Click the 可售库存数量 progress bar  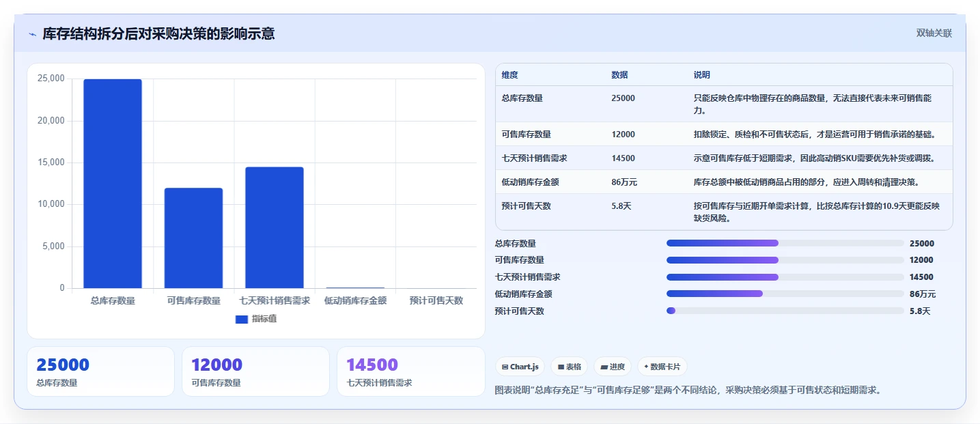(x=785, y=260)
